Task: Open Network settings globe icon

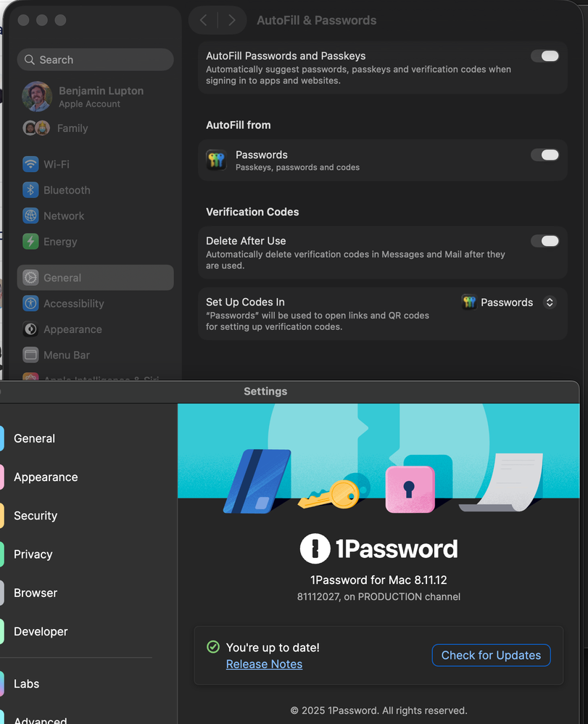Action: [x=30, y=216]
